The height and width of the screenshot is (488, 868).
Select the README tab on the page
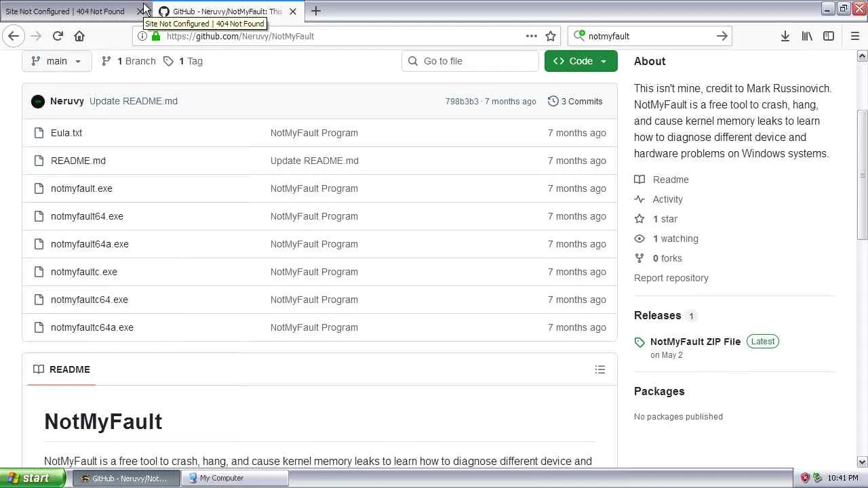tap(62, 369)
